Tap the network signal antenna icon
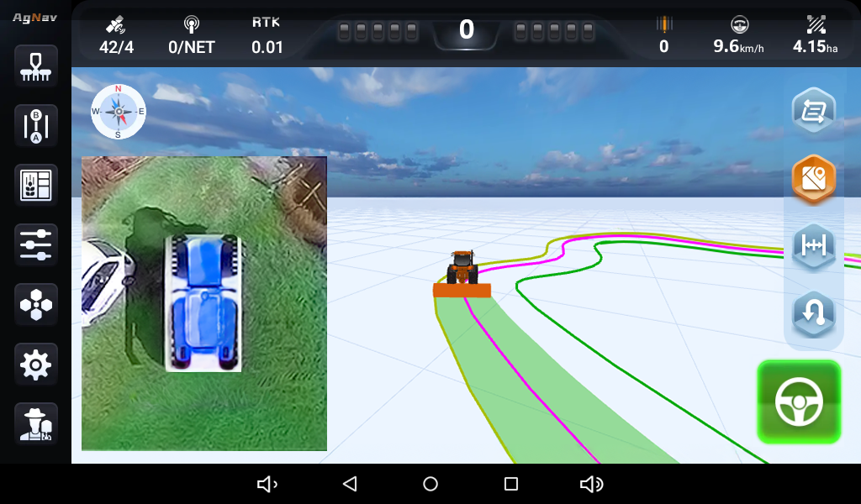 click(191, 24)
